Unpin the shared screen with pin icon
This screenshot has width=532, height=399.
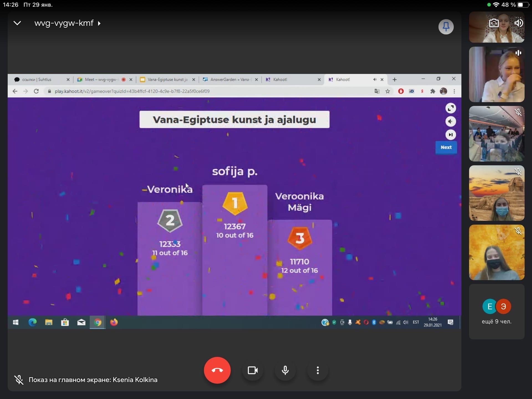coord(446,27)
